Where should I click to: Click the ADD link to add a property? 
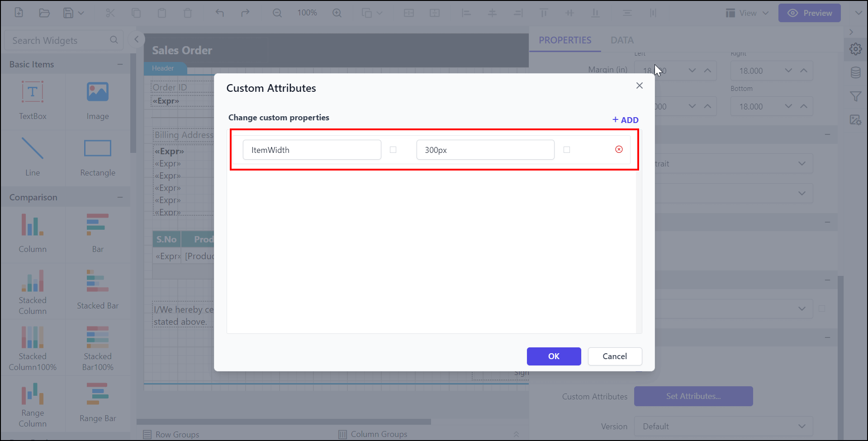[x=625, y=119]
